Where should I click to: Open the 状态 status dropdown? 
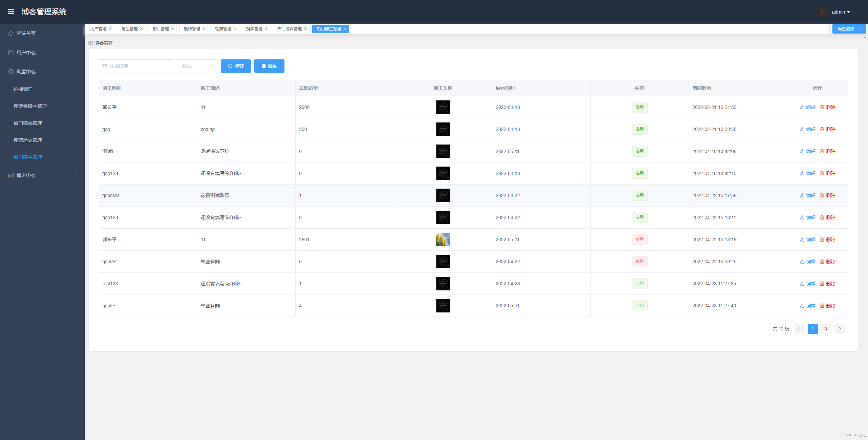[197, 66]
